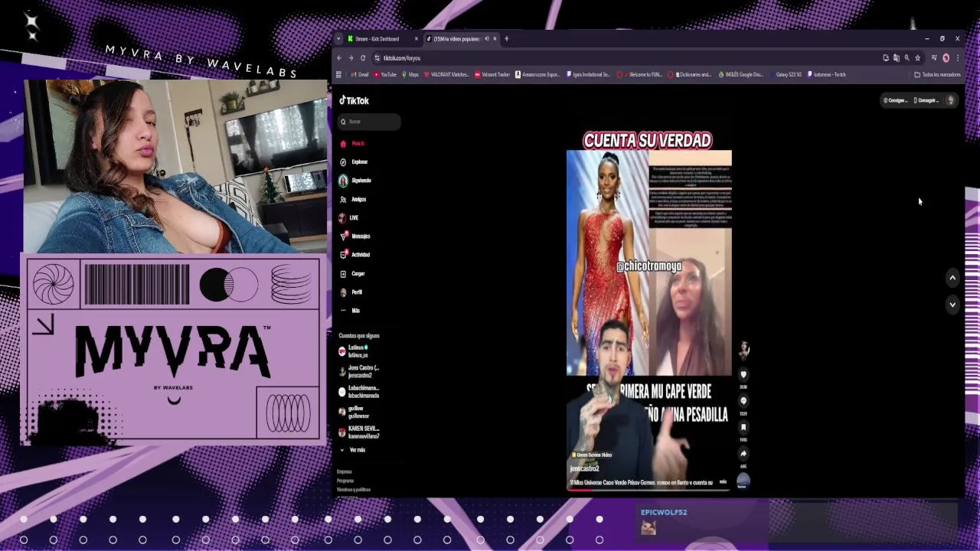Open the translate page icon
The image size is (980, 551).
pos(896,58)
